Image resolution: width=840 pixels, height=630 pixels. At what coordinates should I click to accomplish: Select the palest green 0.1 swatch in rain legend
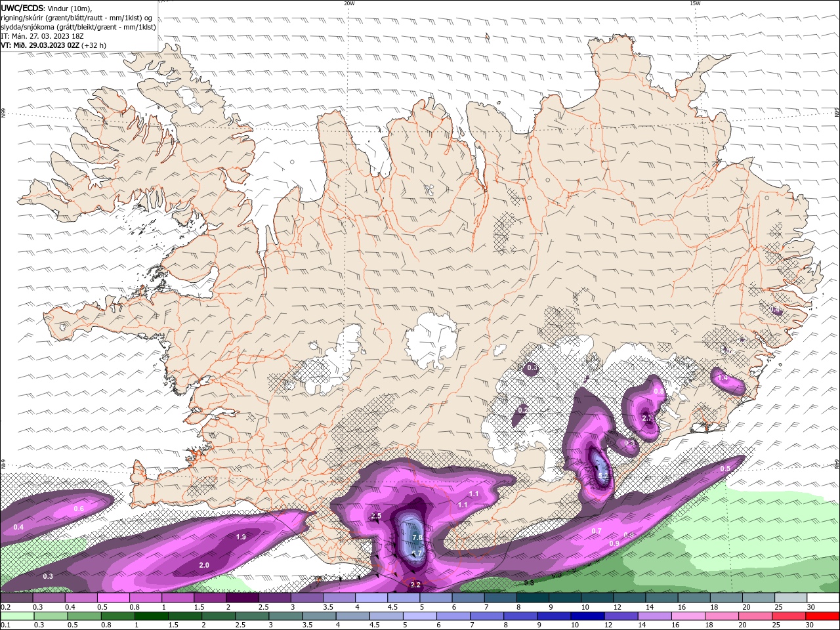pyautogui.click(x=17, y=616)
